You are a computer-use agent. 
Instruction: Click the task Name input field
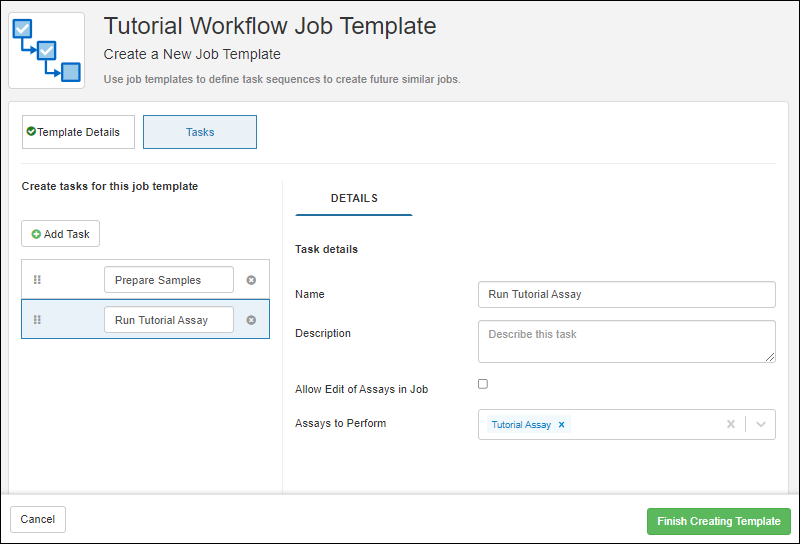point(627,294)
